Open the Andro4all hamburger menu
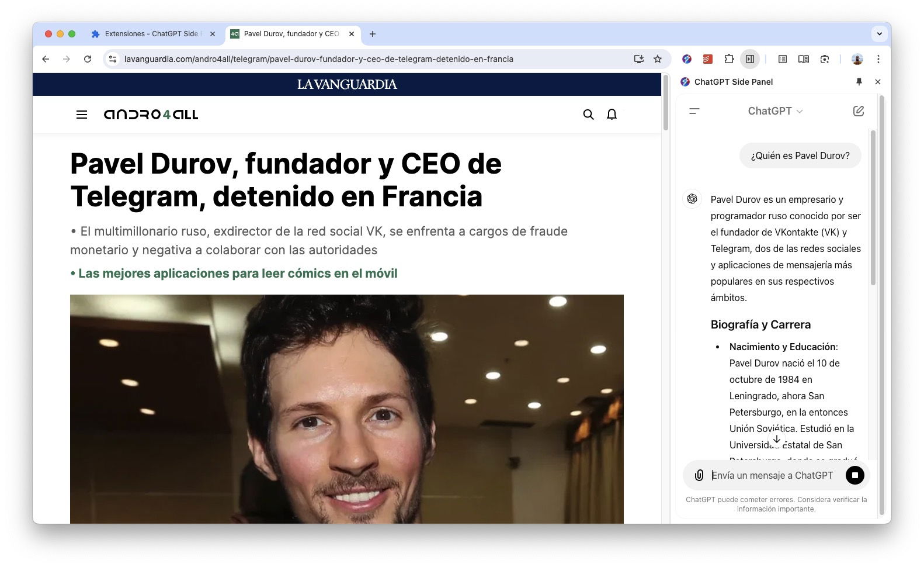Screen dimensions: 924x567 pos(82,115)
